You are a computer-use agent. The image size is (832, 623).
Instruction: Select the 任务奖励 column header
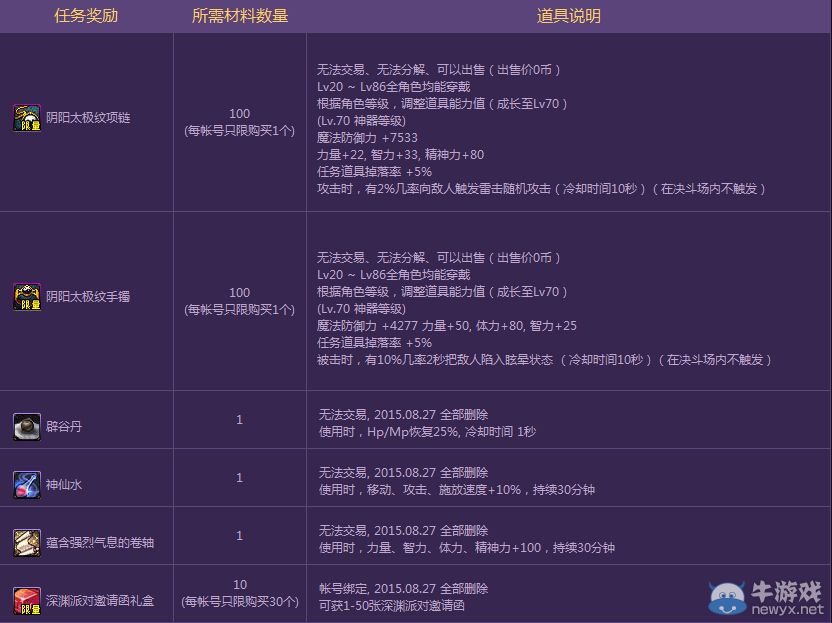pyautogui.click(x=86, y=17)
